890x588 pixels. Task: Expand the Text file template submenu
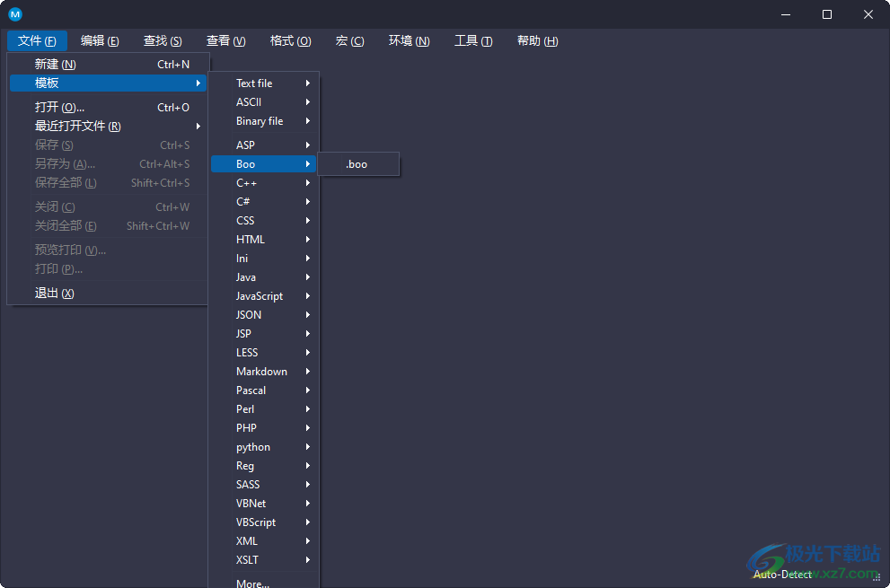pyautogui.click(x=264, y=83)
